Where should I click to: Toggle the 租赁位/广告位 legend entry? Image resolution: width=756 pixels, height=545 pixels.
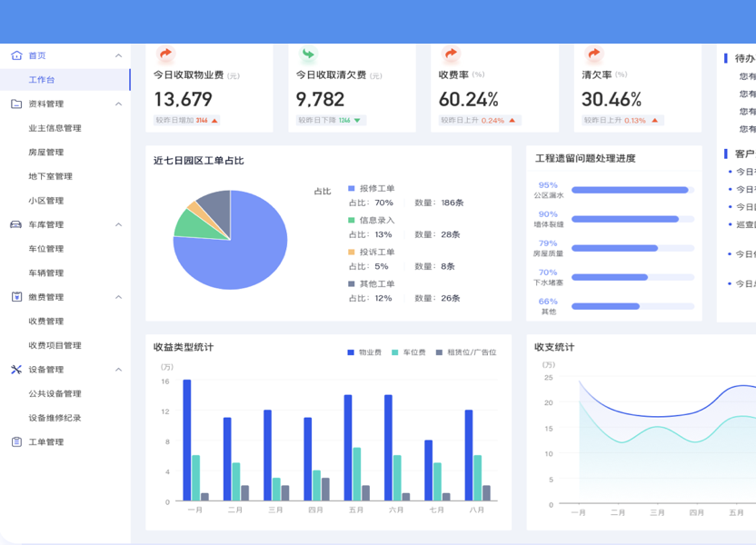(466, 352)
